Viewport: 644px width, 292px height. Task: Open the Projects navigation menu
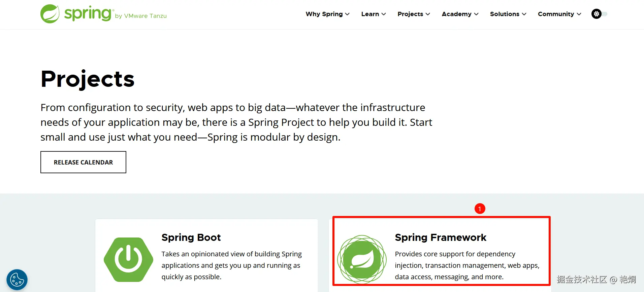click(x=414, y=14)
